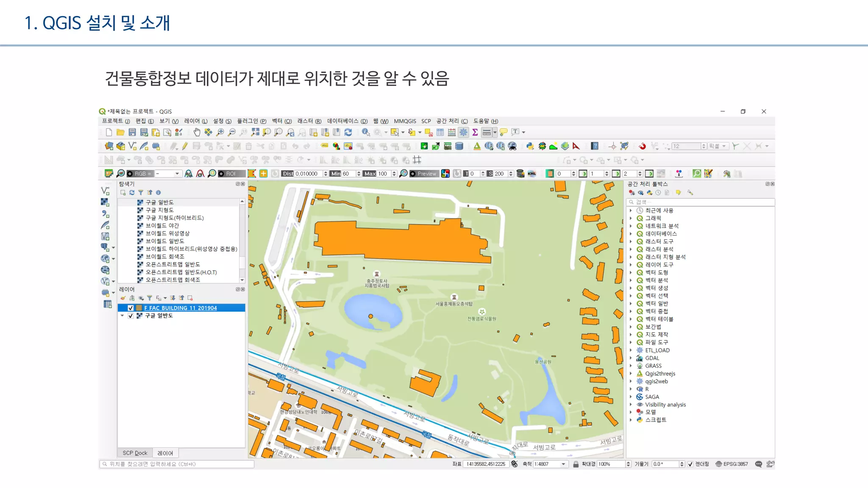868x488 pixels.
Task: Select the Identify Features tool
Action: 366,133
